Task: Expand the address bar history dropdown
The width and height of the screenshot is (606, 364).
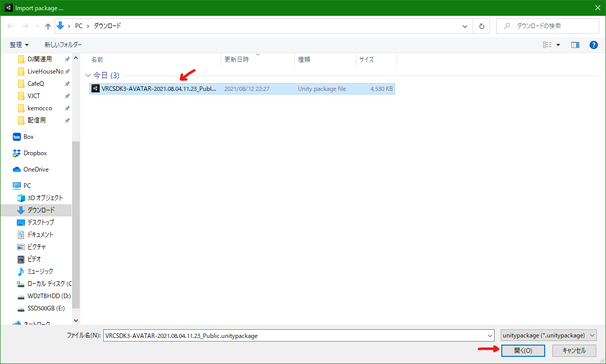Action: pos(464,26)
